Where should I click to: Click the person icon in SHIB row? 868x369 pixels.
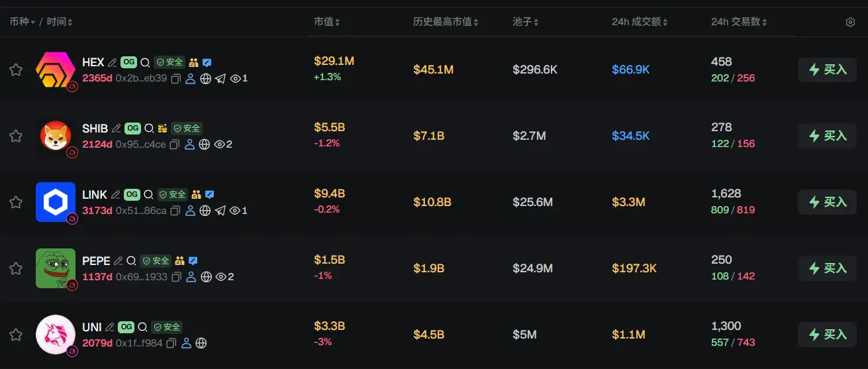pyautogui.click(x=189, y=144)
